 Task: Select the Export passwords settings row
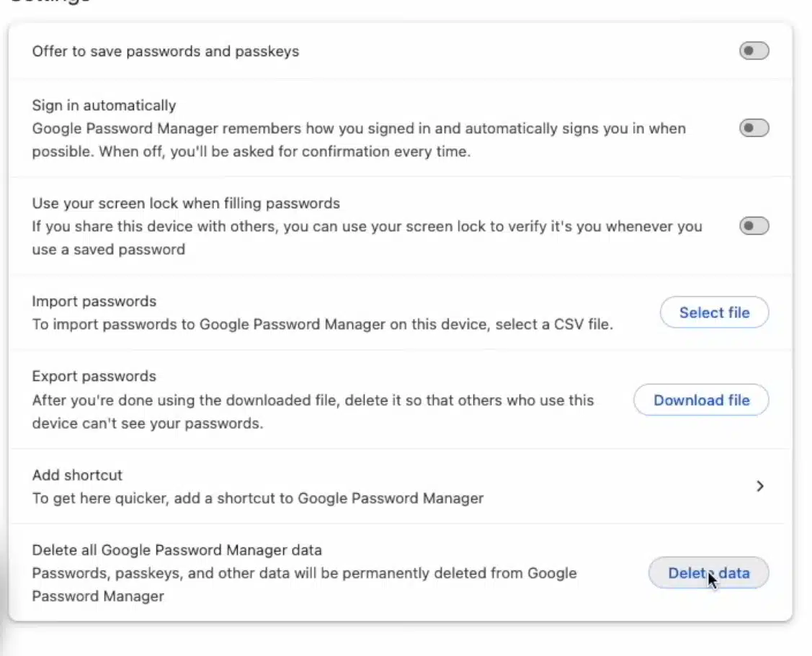(288, 400)
